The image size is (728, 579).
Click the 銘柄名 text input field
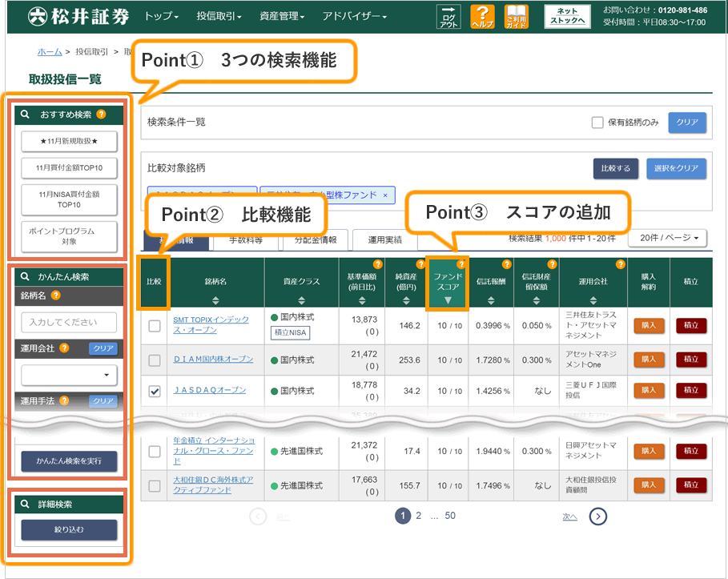coord(69,322)
